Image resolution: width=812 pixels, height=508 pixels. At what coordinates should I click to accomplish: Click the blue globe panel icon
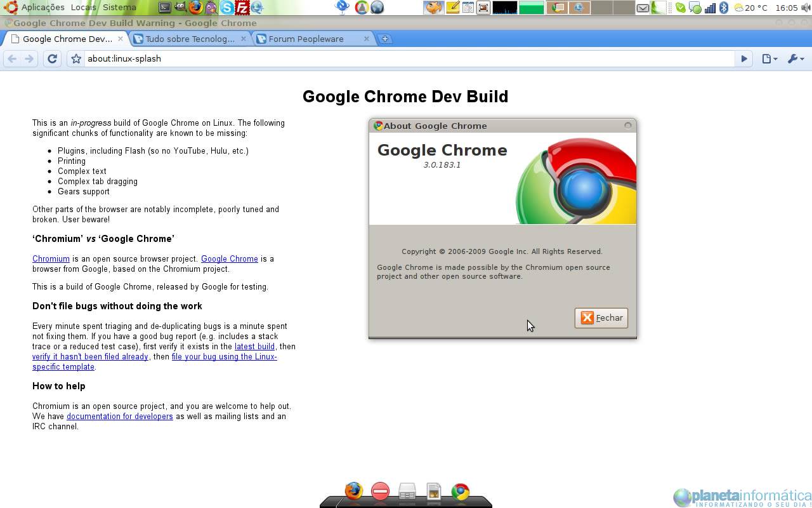point(377,8)
